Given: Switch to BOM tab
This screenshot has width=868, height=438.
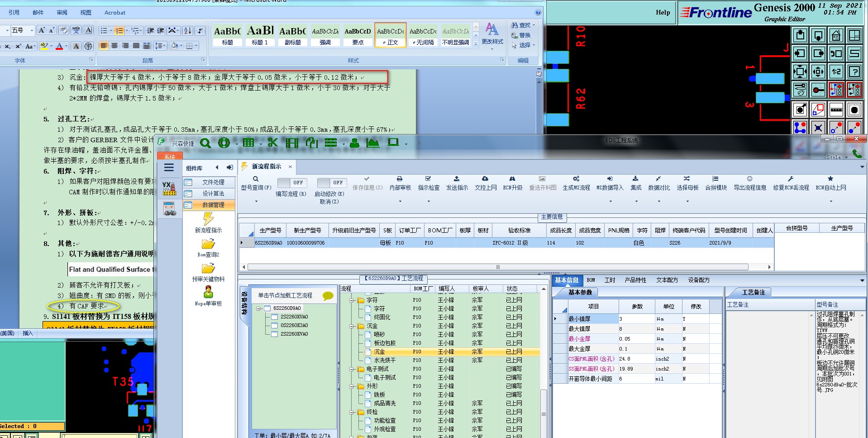Looking at the screenshot, I should [x=591, y=280].
